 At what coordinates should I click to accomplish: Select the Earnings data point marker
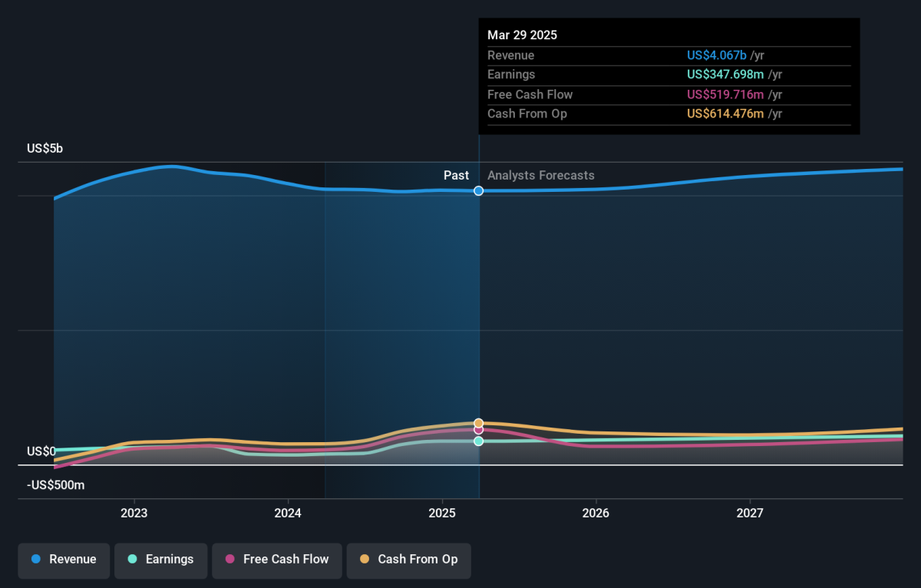[x=479, y=441]
